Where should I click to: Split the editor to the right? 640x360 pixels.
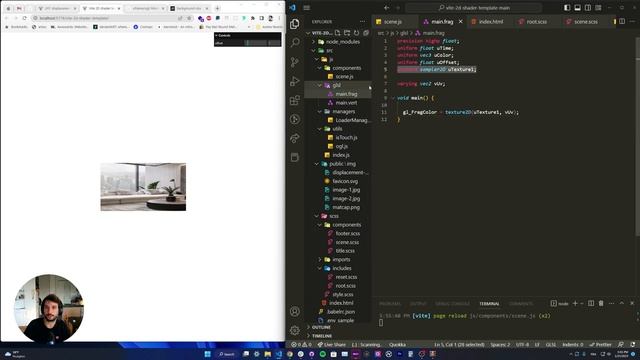tap(622, 22)
